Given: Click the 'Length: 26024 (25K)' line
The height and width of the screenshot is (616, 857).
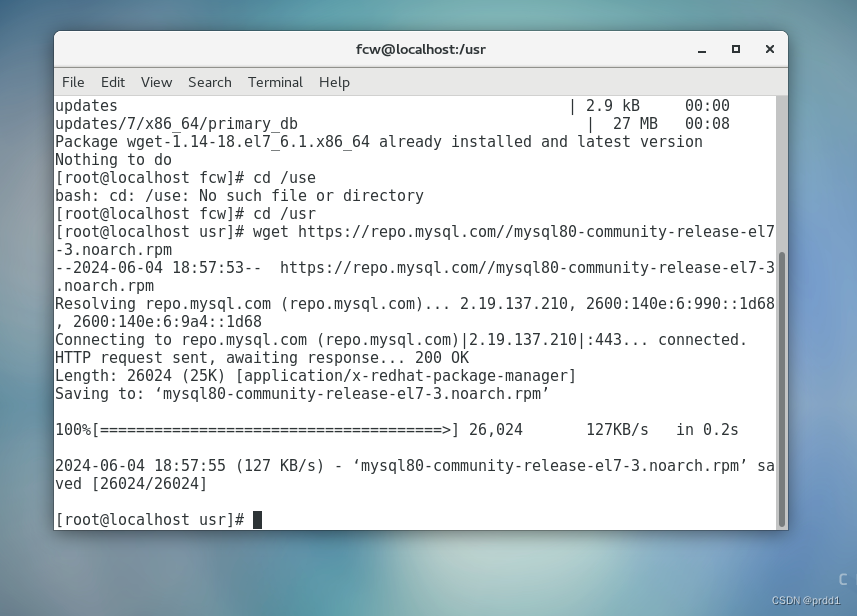Looking at the screenshot, I should (315, 376).
